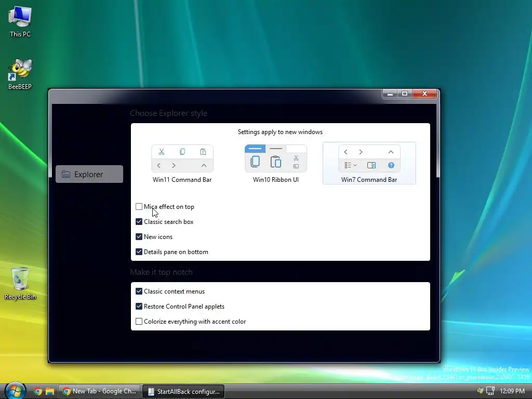Switch to New Tab - Google Chrome window
This screenshot has width=532, height=399.
(x=99, y=391)
